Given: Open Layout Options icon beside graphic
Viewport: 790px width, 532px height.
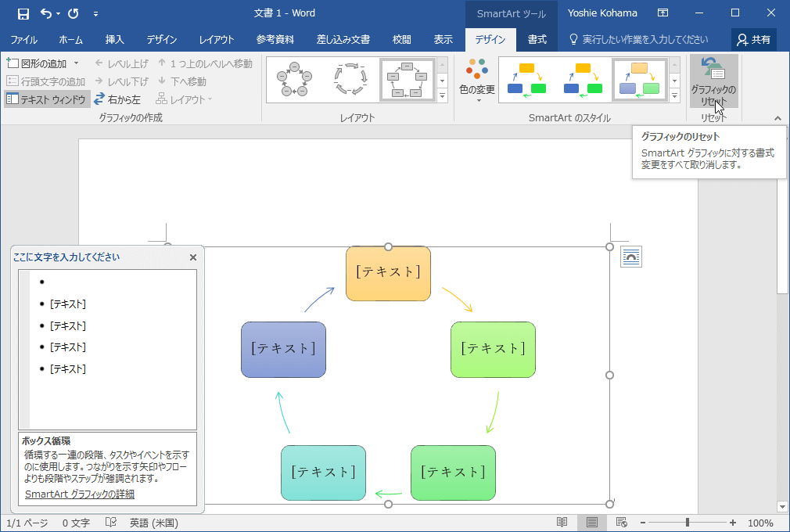Looking at the screenshot, I should click(x=630, y=257).
